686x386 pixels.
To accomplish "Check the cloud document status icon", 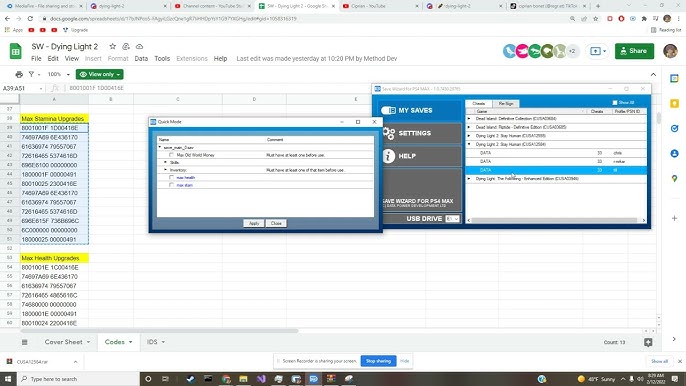I will (140, 46).
